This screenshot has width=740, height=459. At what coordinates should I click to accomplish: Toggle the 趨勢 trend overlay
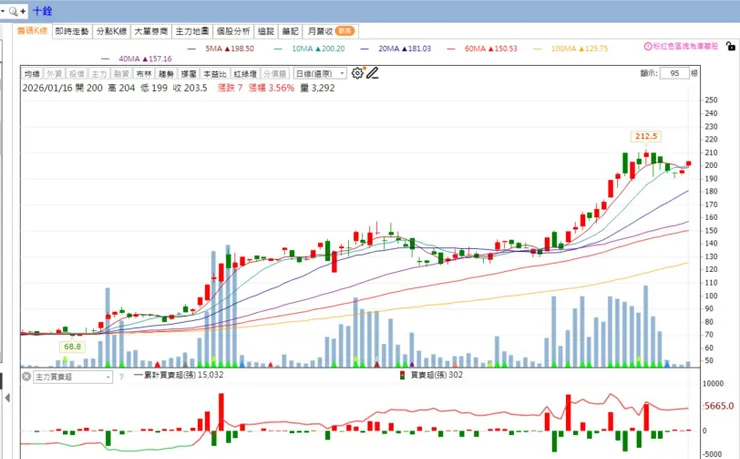[166, 74]
